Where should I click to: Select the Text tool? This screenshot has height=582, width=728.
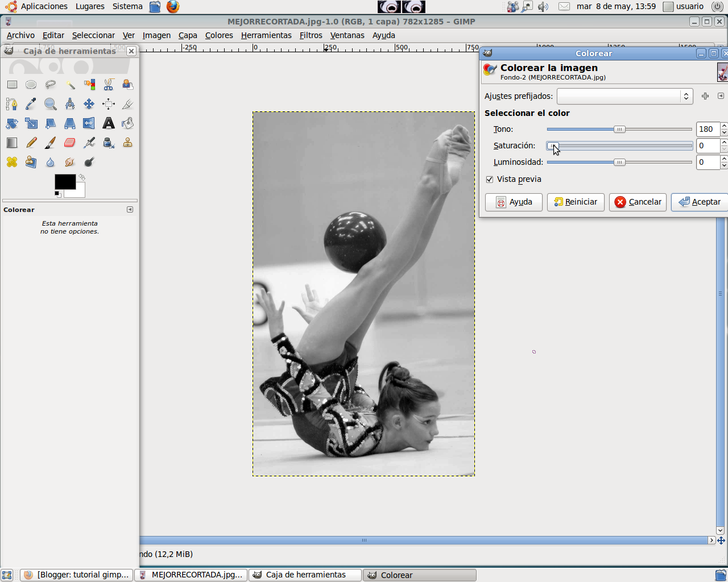click(109, 123)
